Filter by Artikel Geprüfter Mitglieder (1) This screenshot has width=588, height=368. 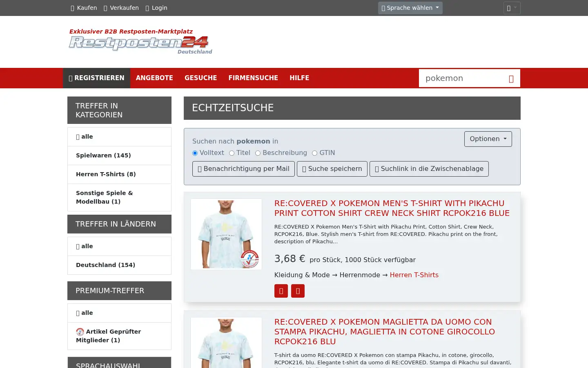pos(119,336)
